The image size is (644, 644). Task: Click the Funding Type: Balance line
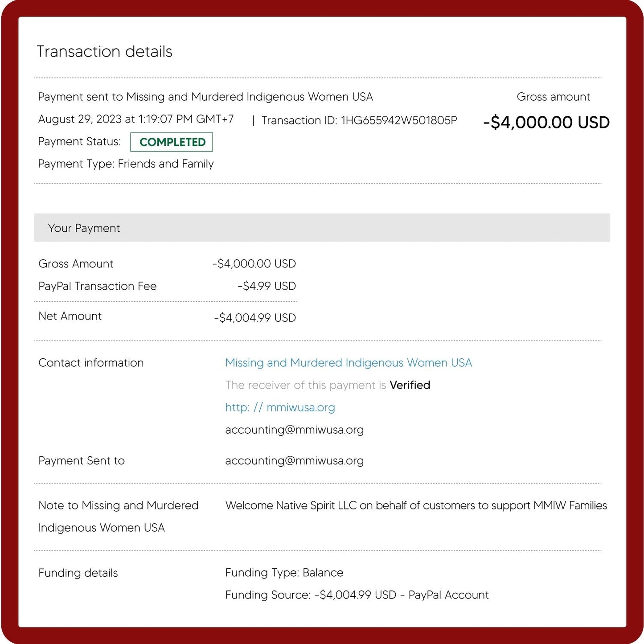click(284, 573)
